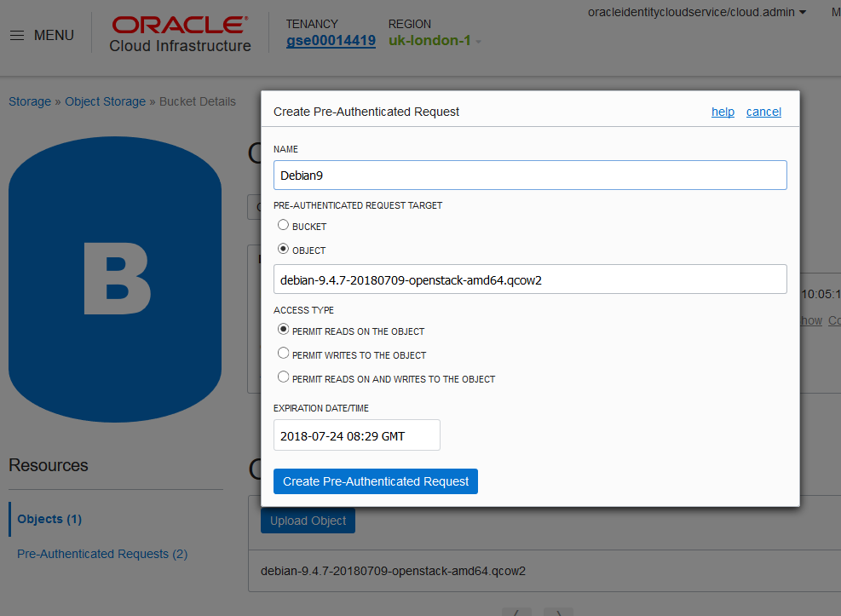Open the gse00014419 tenancy link

[331, 41]
